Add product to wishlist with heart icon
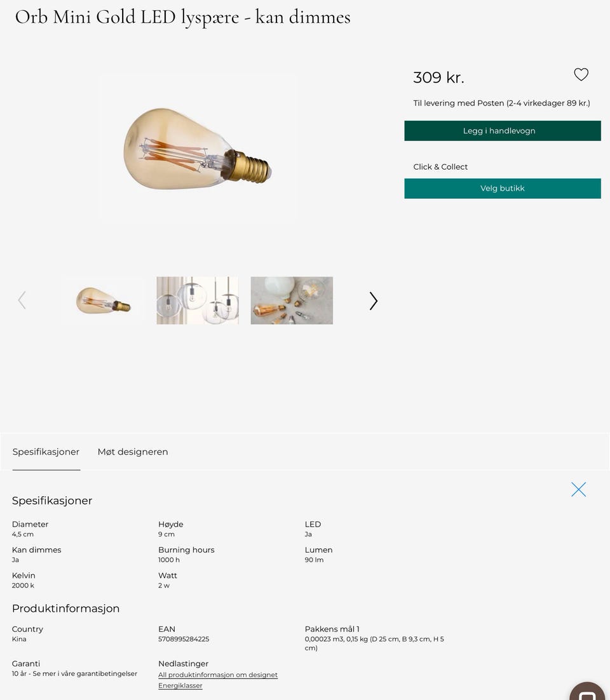The height and width of the screenshot is (700, 610). tap(581, 74)
